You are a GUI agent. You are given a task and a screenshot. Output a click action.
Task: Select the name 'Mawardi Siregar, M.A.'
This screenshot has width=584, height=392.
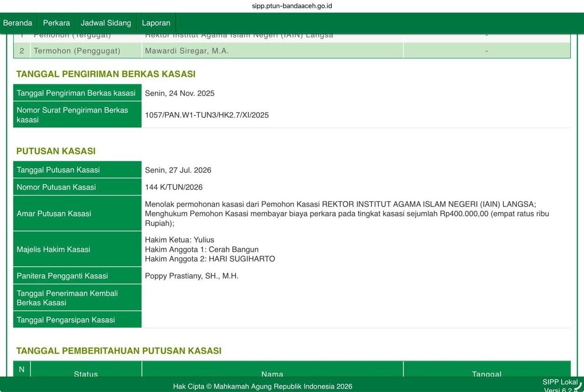187,51
